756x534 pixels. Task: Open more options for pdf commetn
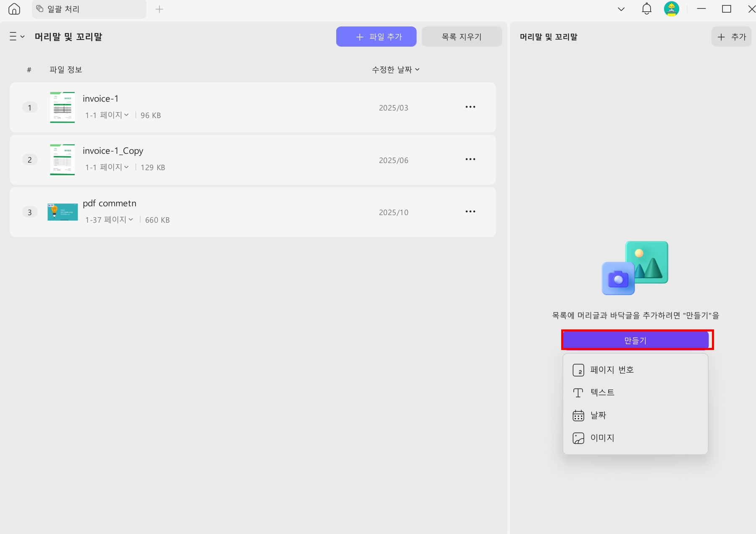[470, 212]
